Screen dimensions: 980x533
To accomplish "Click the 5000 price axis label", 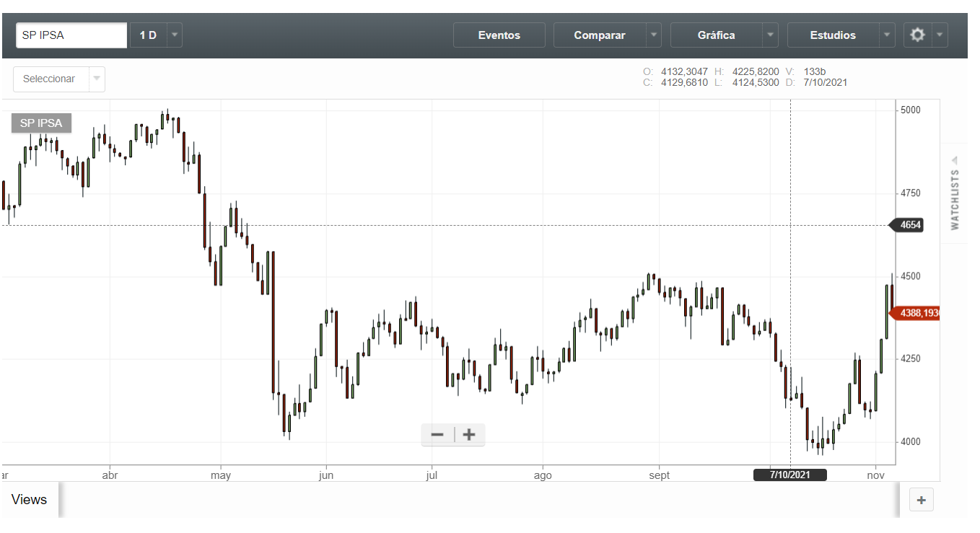I will click(910, 110).
